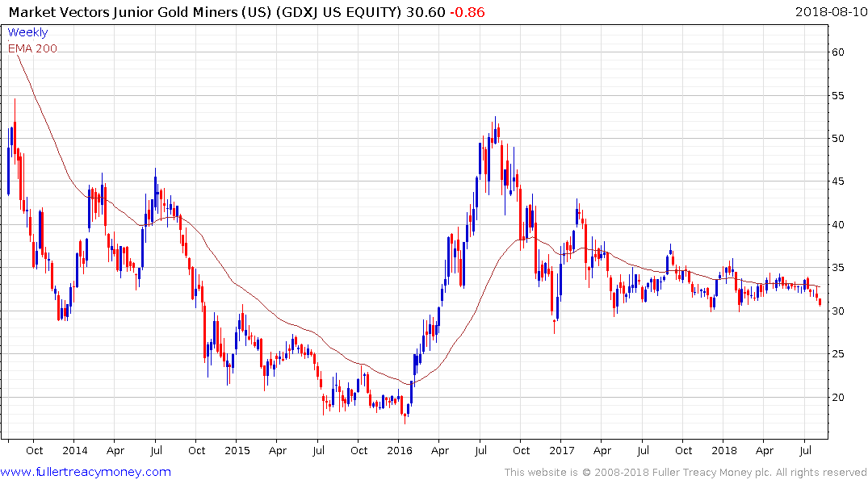The image size is (868, 484).
Task: Click the y-axis label '20'
Action: pyautogui.click(x=837, y=397)
